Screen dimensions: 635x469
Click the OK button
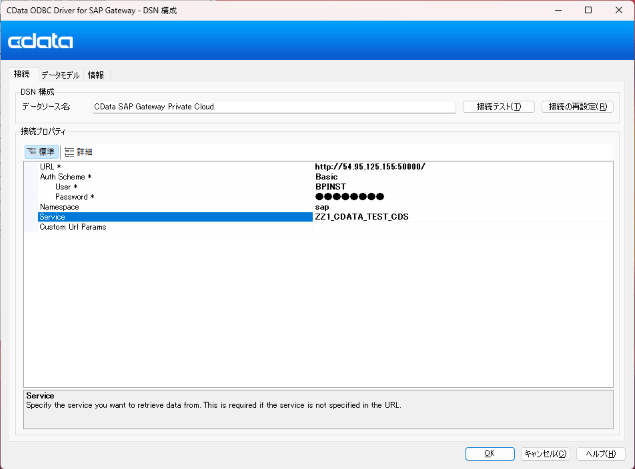(490, 454)
